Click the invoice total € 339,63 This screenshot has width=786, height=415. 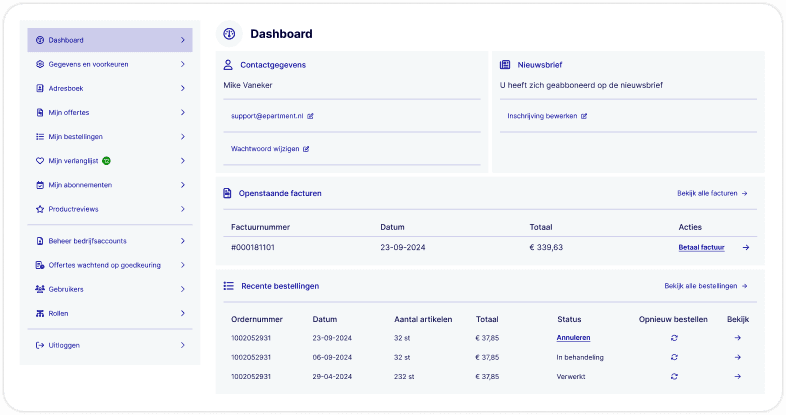pos(546,248)
